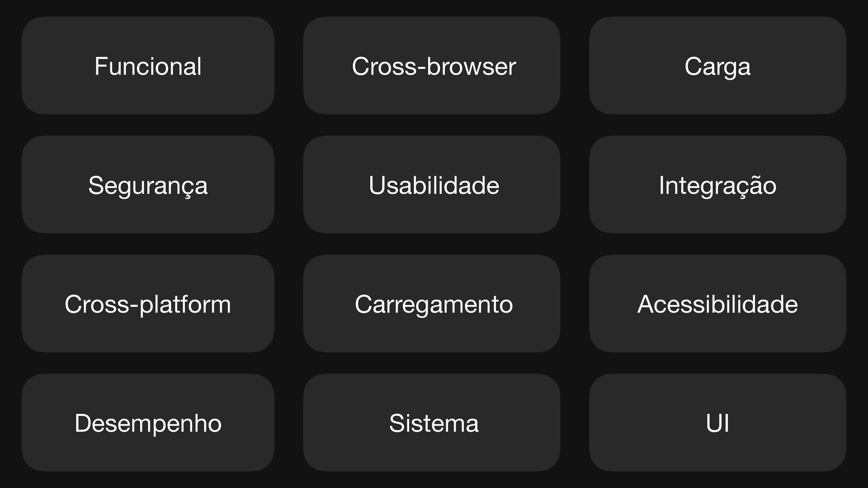The width and height of the screenshot is (868, 488).
Task: Pick the Segurança test type
Action: 148,186
